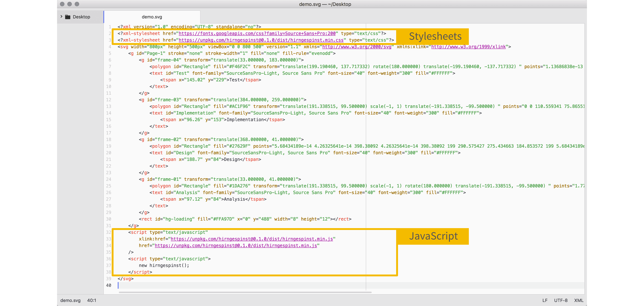Expand the Desktop folder chevron
Image resolution: width=644 pixels, height=306 pixels.
61,17
